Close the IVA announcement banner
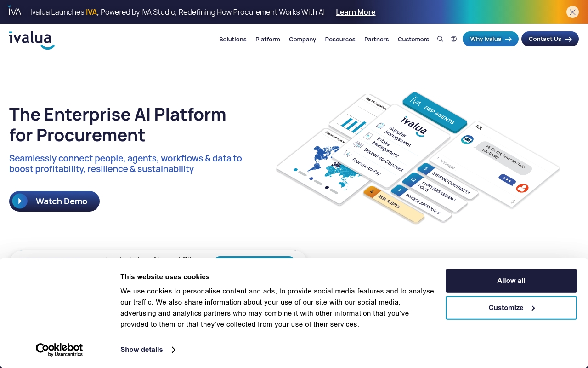This screenshot has width=588, height=368. [572, 12]
